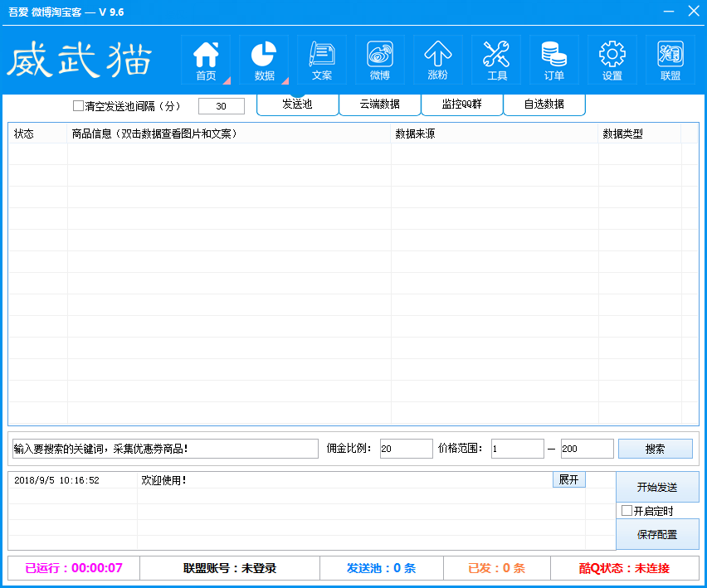Click the 搜索 search button
707x588 pixels.
pyautogui.click(x=655, y=449)
